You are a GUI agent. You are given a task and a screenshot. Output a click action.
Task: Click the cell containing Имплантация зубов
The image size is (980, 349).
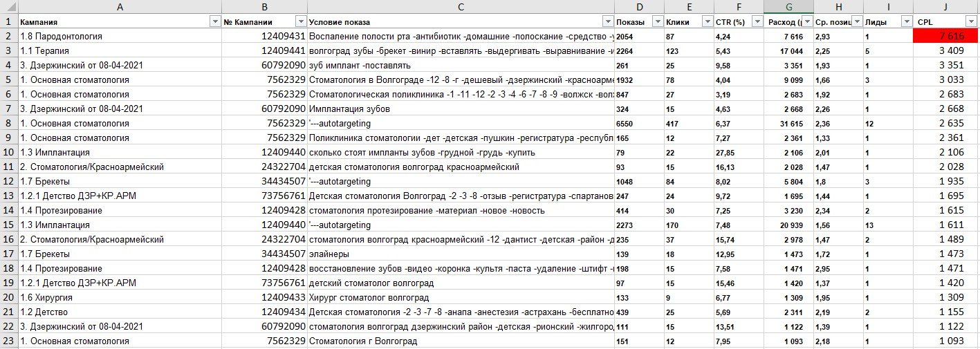(461, 109)
